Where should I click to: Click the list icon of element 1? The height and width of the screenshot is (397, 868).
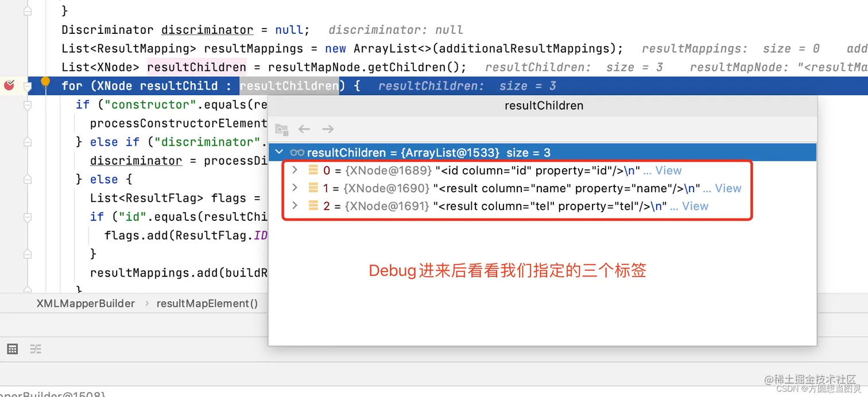coord(313,188)
